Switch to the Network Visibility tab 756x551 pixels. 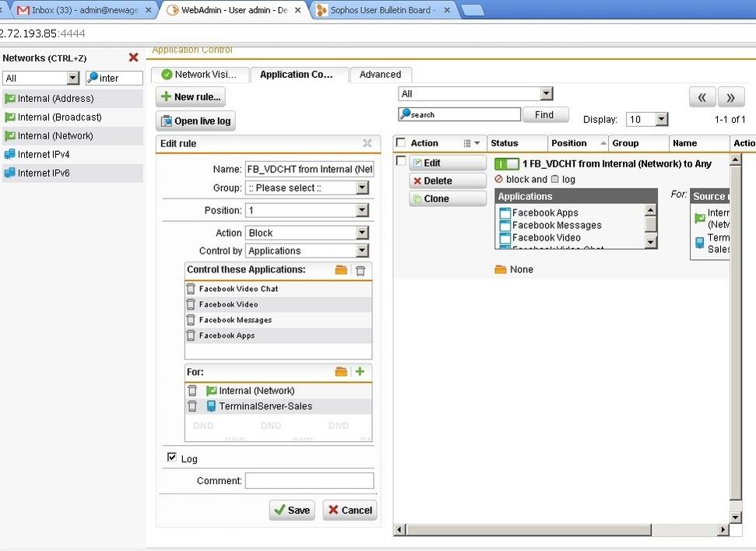coord(200,74)
